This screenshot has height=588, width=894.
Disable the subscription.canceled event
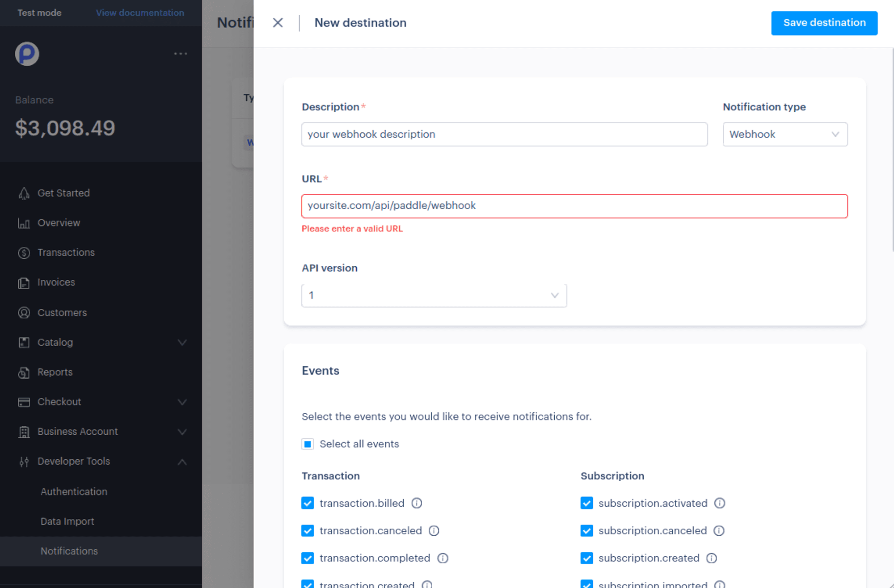(x=586, y=531)
